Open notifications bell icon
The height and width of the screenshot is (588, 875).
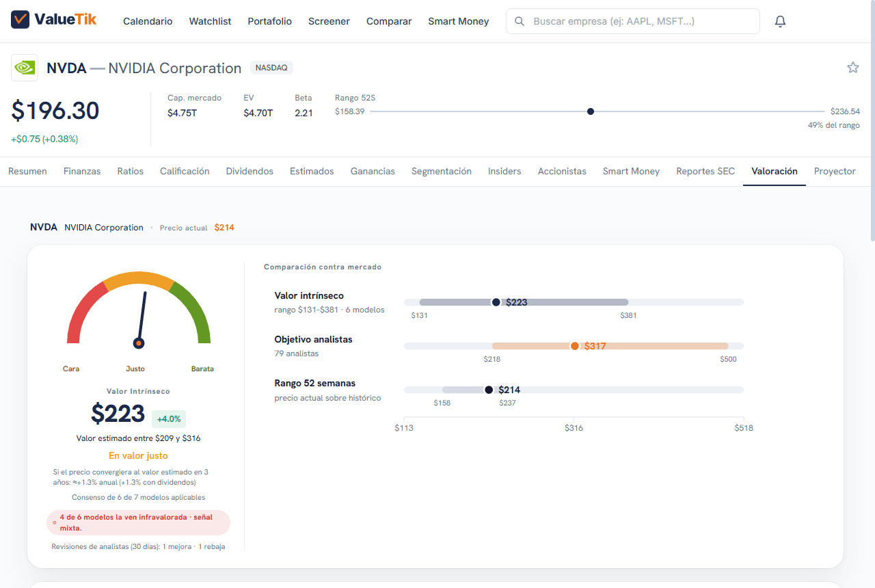click(x=780, y=21)
